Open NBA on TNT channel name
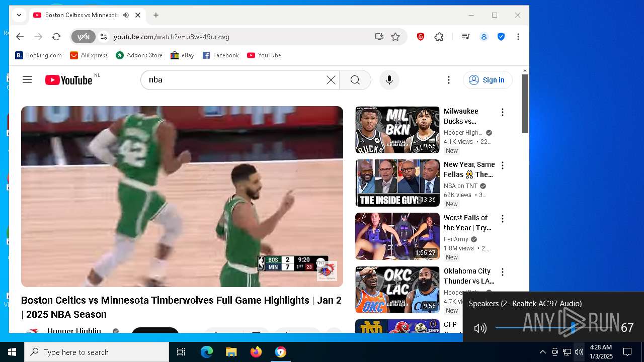This screenshot has width=644, height=362. 460,186
